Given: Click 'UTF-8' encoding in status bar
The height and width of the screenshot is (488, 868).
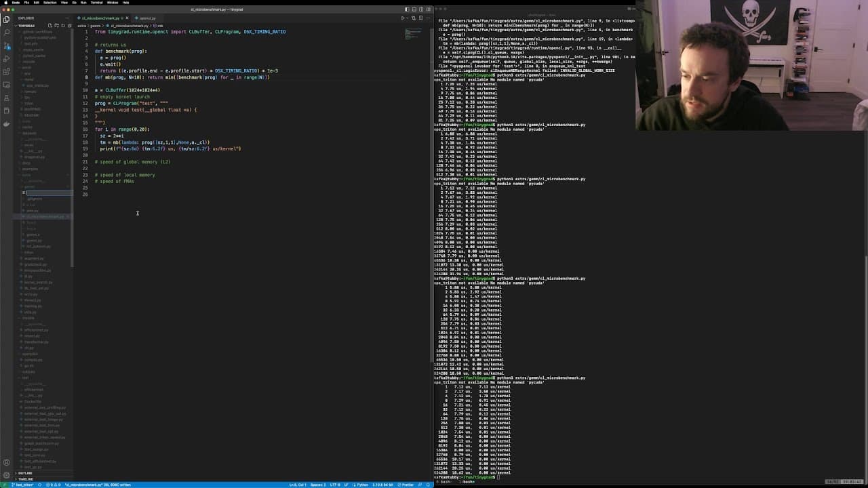Looking at the screenshot, I should pyautogui.click(x=335, y=485).
